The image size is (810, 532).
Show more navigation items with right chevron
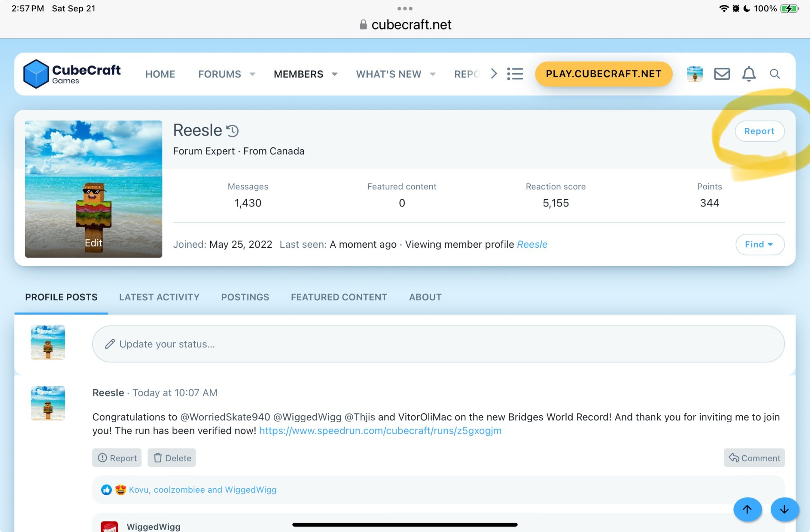pyautogui.click(x=494, y=74)
